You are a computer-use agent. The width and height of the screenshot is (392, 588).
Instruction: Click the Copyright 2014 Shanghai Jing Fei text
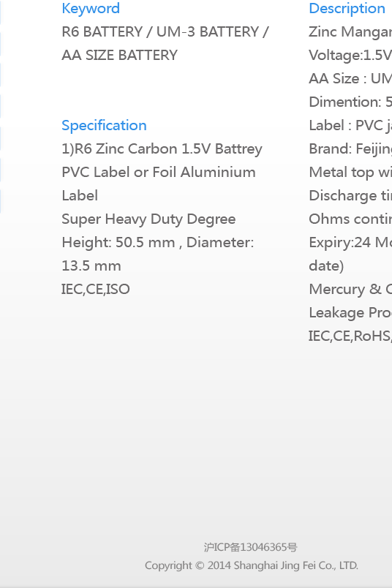pos(252,565)
